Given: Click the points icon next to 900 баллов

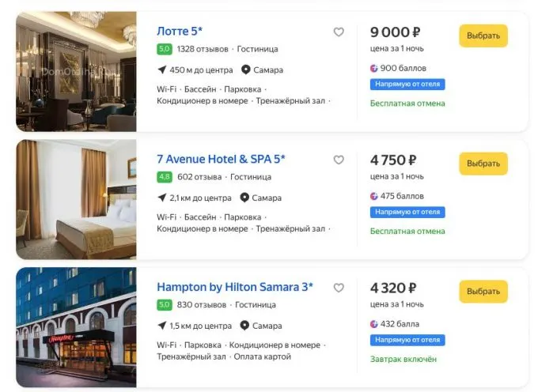Looking at the screenshot, I should pyautogui.click(x=374, y=68).
